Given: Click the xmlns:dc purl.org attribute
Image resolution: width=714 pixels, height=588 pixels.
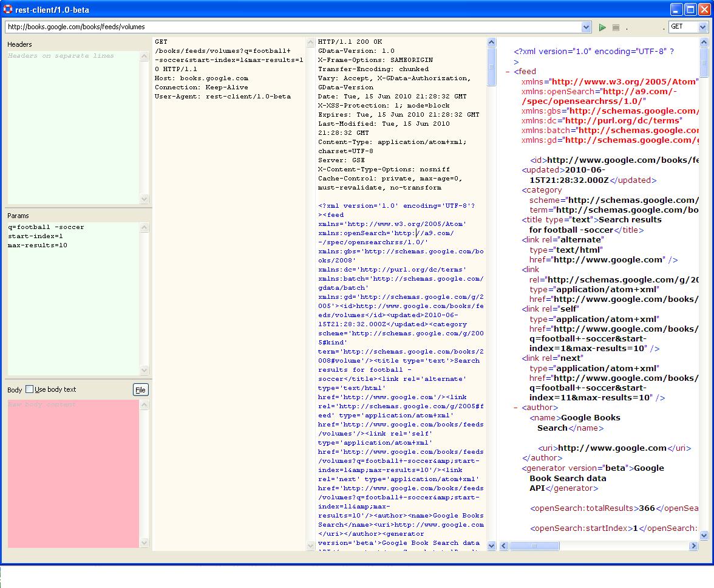Looking at the screenshot, I should click(602, 120).
